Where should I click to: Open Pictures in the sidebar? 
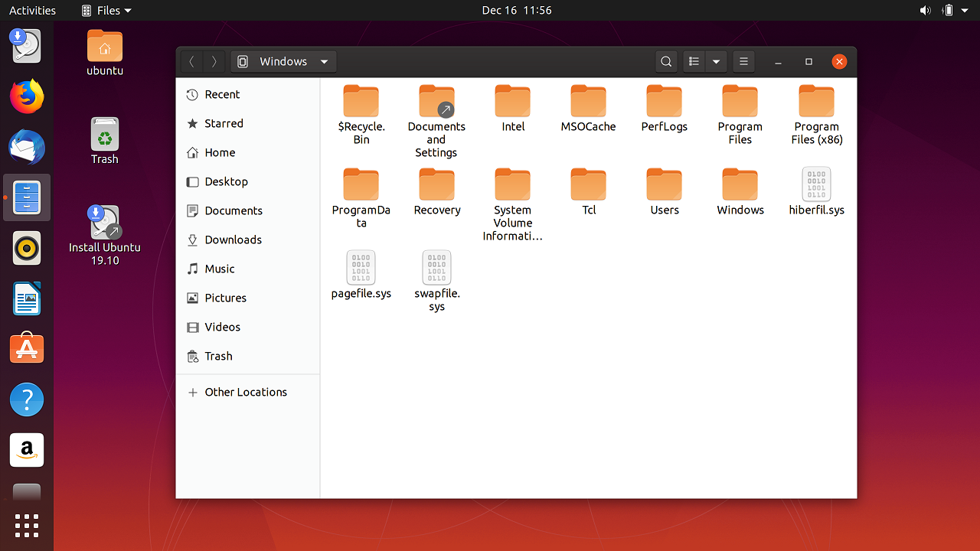click(x=248, y=298)
